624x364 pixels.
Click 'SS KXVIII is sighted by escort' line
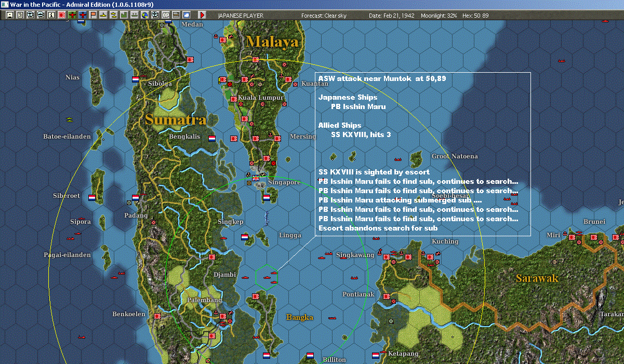pyautogui.click(x=374, y=172)
